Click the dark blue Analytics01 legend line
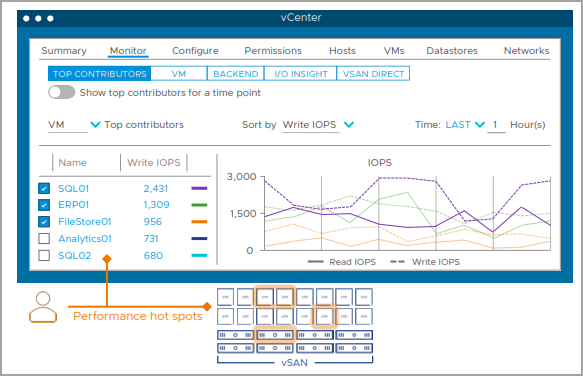The width and height of the screenshot is (583, 376). (199, 239)
